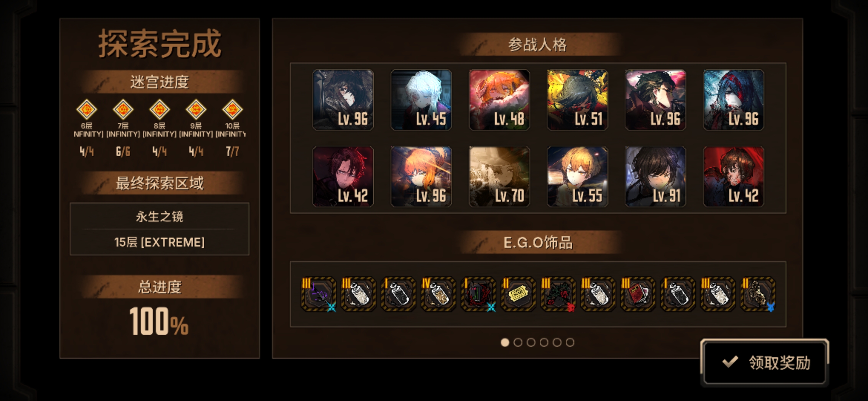Select the tier IV golden bottle E.G.O gift
Image resolution: width=868 pixels, height=401 pixels.
(x=438, y=294)
